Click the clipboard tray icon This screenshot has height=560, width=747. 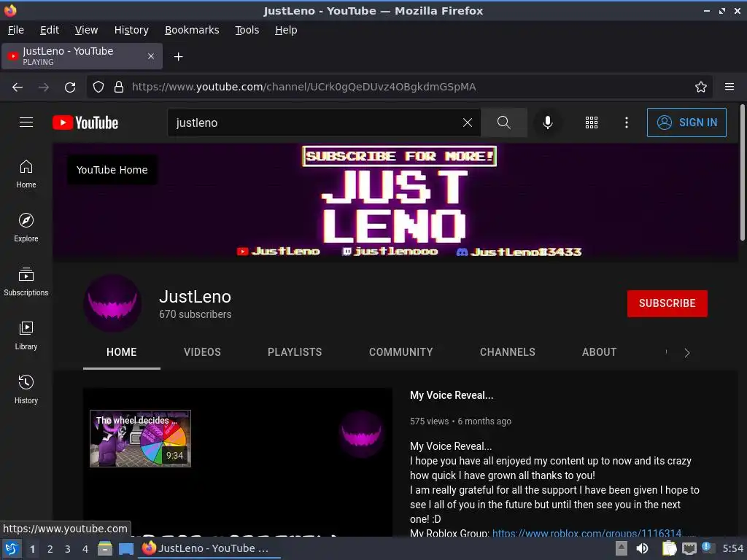[669, 548]
